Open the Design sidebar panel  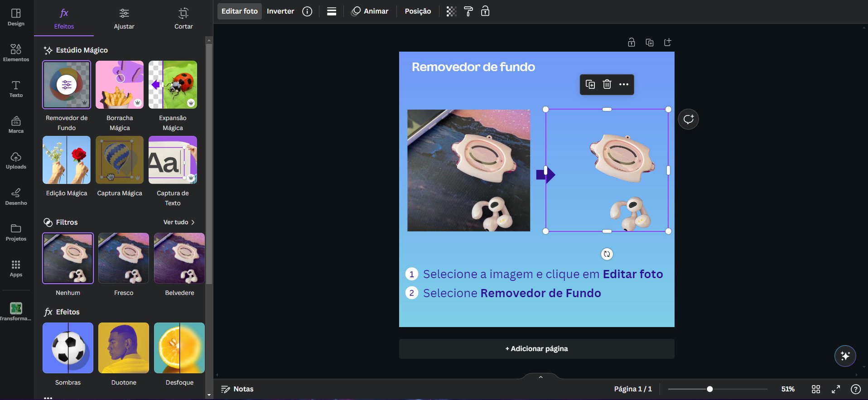[16, 17]
